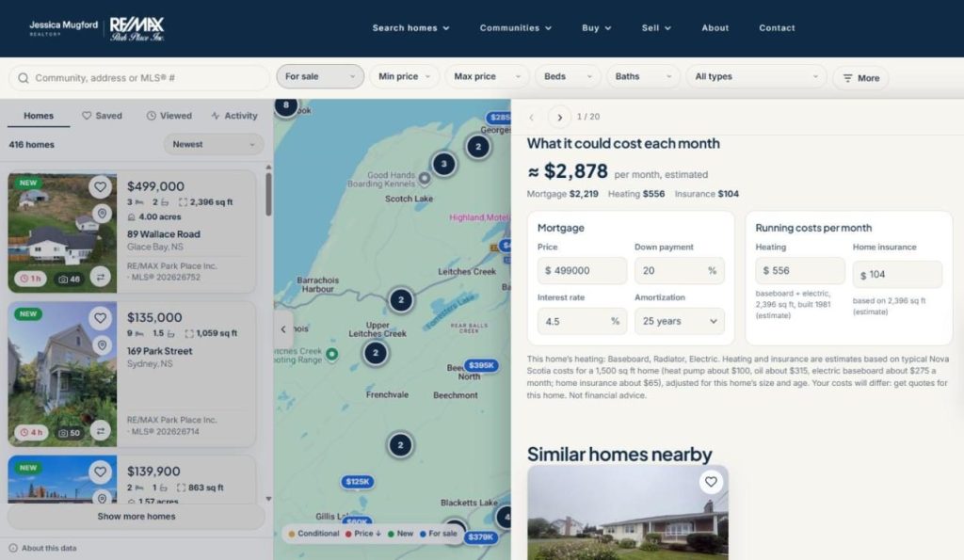Open the Beds dropdown
Screen dimensions: 964x560
(x=568, y=76)
